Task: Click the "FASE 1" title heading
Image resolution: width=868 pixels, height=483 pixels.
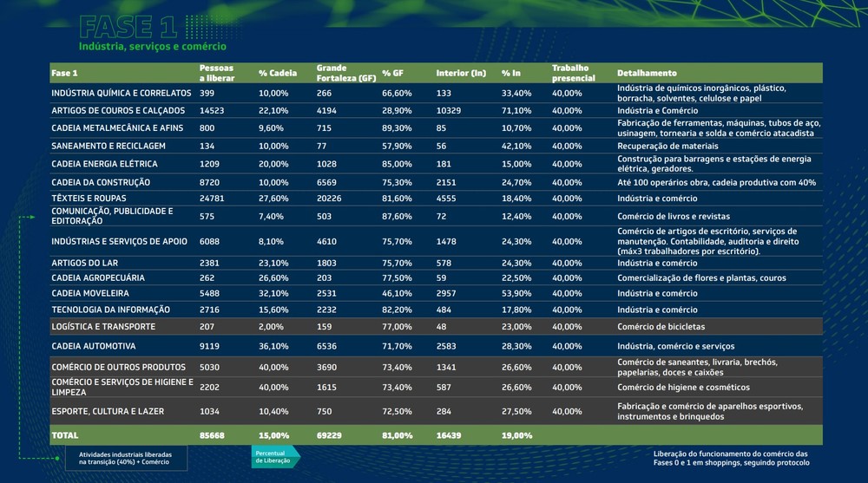Action: [x=128, y=27]
